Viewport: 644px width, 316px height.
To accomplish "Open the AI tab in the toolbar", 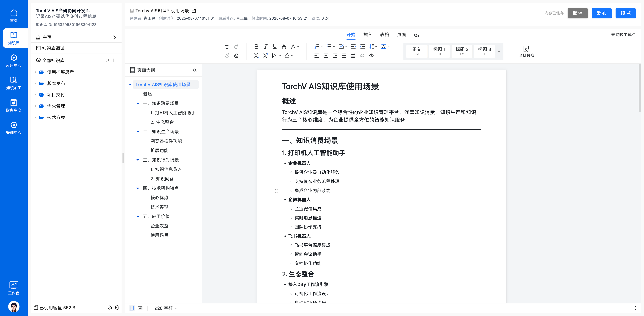I will point(416,35).
